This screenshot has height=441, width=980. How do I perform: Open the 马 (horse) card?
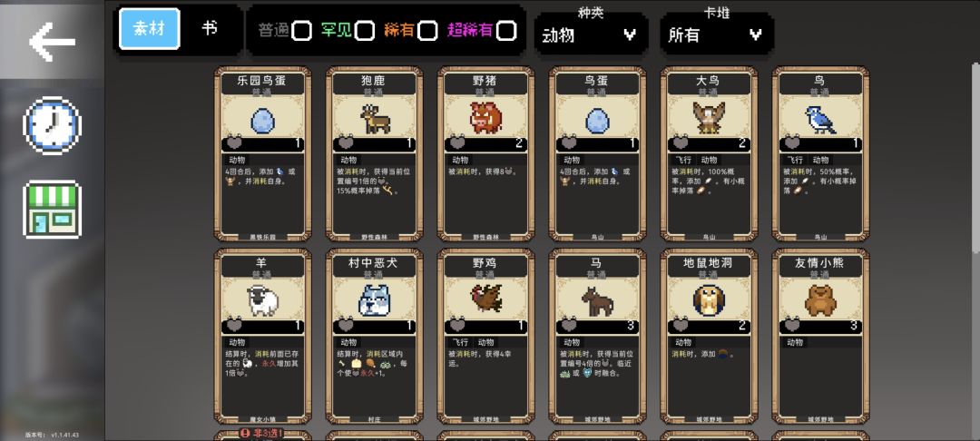pos(597,336)
